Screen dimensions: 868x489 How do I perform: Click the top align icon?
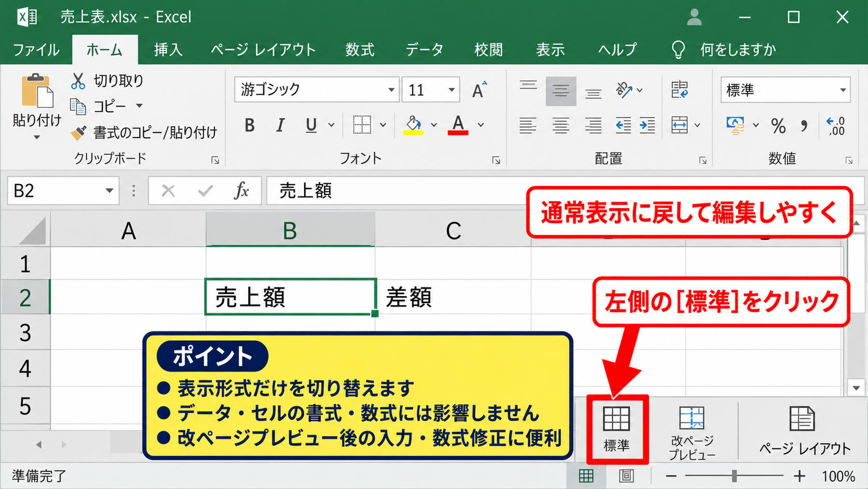click(x=528, y=86)
